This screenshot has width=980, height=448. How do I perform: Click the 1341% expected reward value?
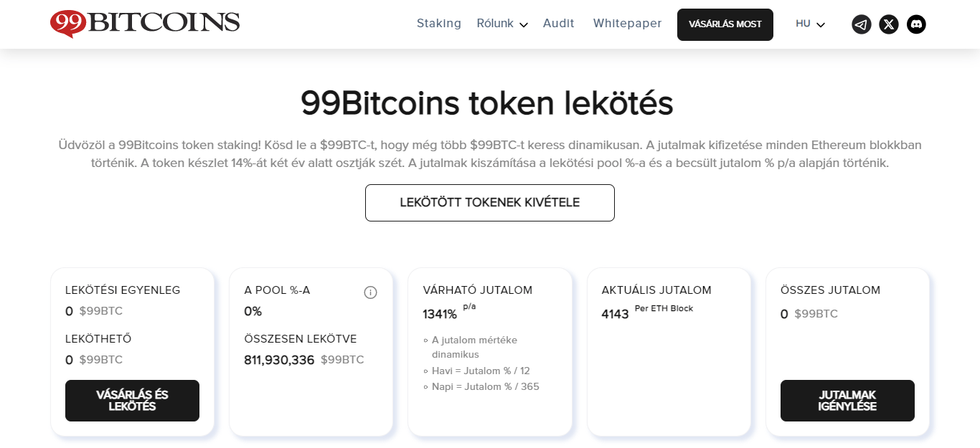click(x=440, y=314)
